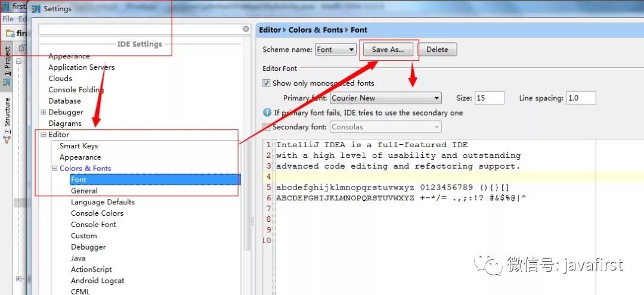Select Language Defaults item
Screen dimensions: 644x295
(x=103, y=202)
